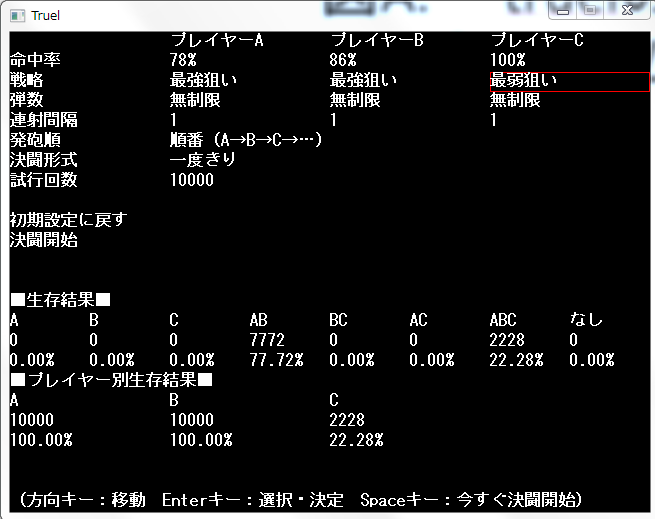Click the プレイヤーA column header
Image resolution: width=655 pixels, height=519 pixels.
pos(217,40)
